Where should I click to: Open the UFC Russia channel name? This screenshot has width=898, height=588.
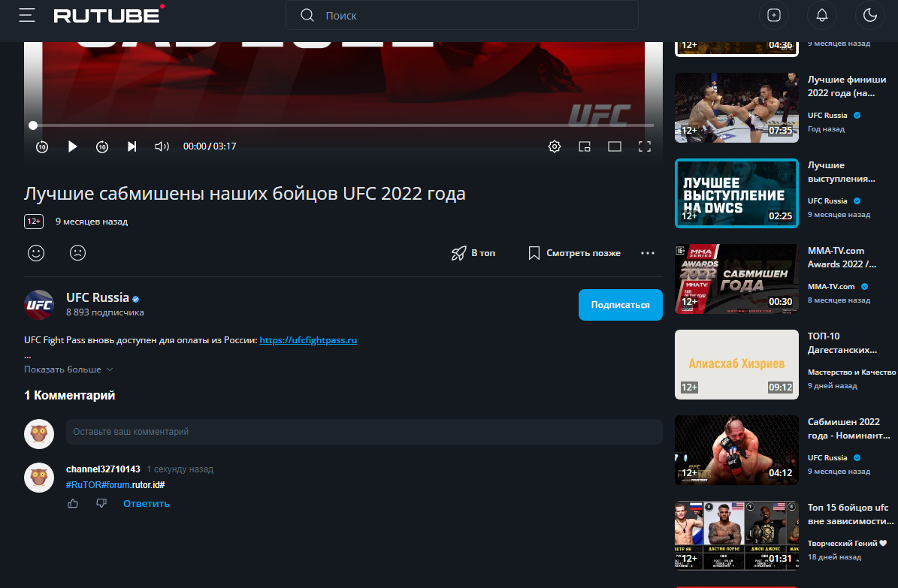tap(98, 297)
